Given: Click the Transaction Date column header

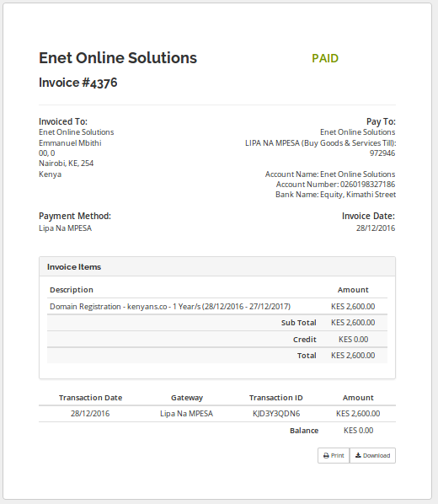Looking at the screenshot, I should point(91,398).
